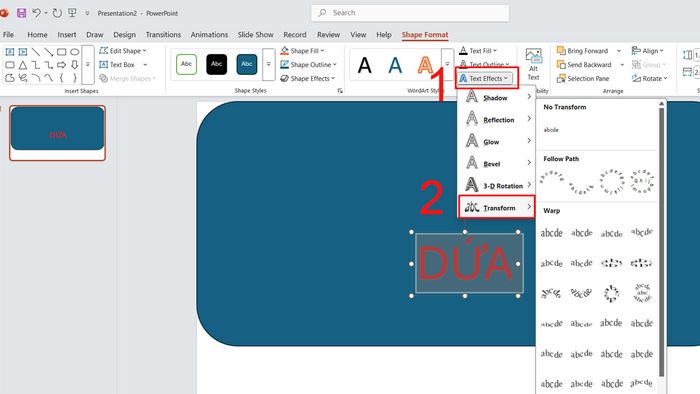Switch to the Design tab
The height and width of the screenshot is (394, 700).
click(125, 35)
